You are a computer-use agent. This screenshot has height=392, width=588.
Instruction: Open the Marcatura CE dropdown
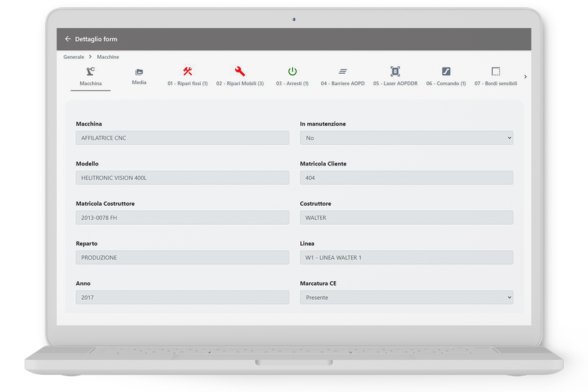pos(406,297)
